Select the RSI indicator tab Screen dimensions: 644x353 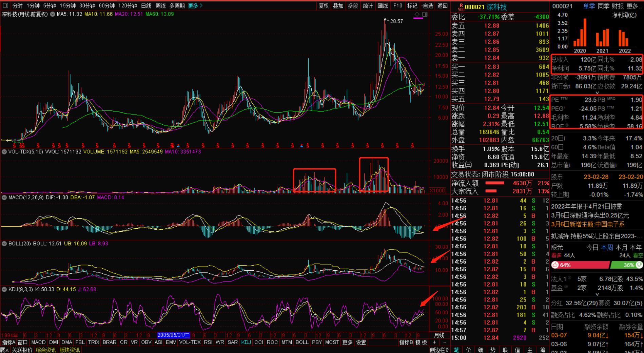pos(208,342)
